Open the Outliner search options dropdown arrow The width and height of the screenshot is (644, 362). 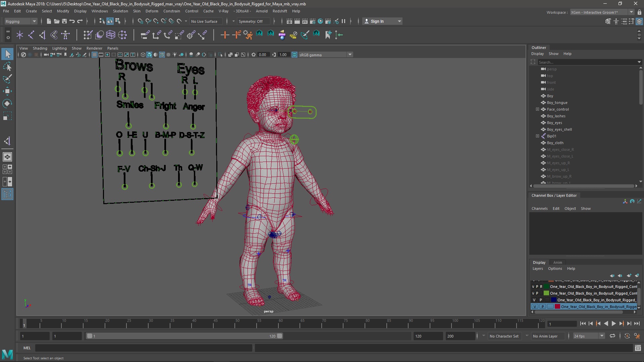pos(639,62)
